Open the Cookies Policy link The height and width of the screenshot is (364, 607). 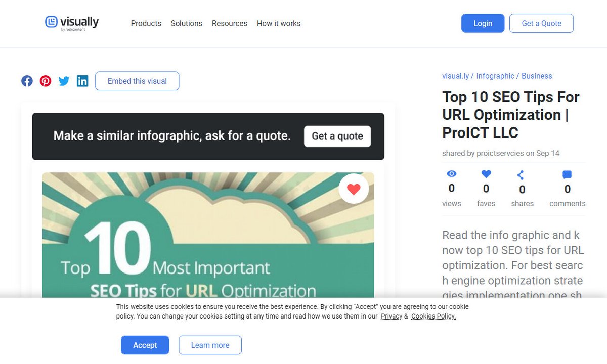433,316
